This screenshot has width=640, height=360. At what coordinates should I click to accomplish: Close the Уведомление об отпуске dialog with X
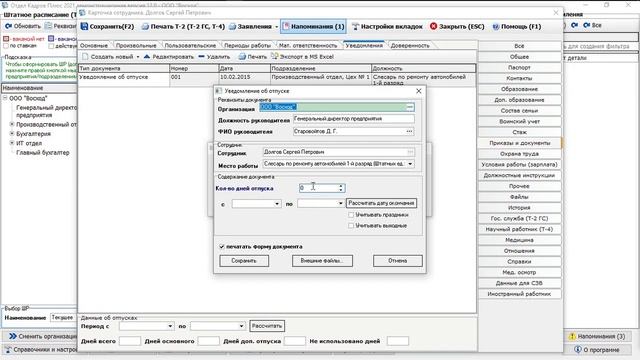(x=418, y=91)
